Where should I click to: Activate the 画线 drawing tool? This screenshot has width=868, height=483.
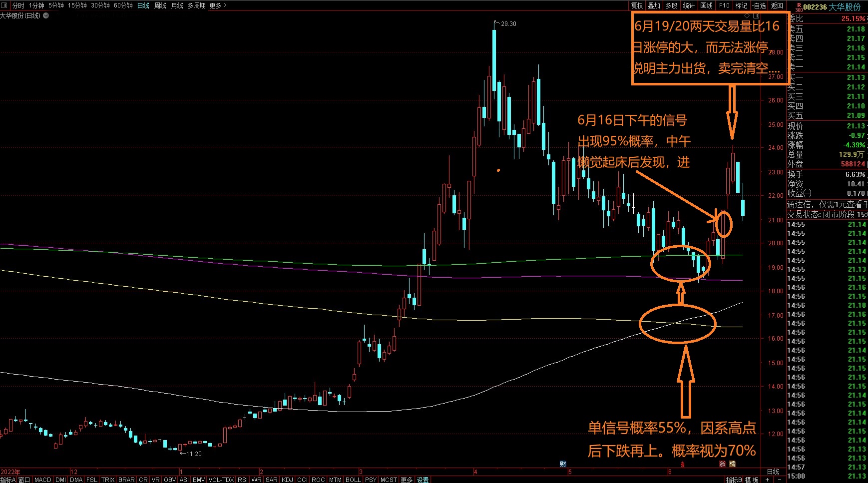click(706, 5)
